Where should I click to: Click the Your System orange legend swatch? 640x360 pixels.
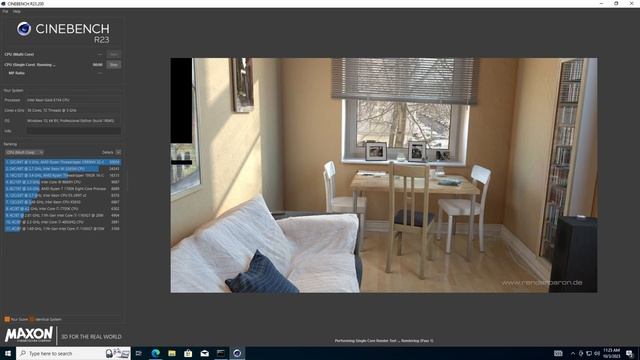pyautogui.click(x=7, y=319)
